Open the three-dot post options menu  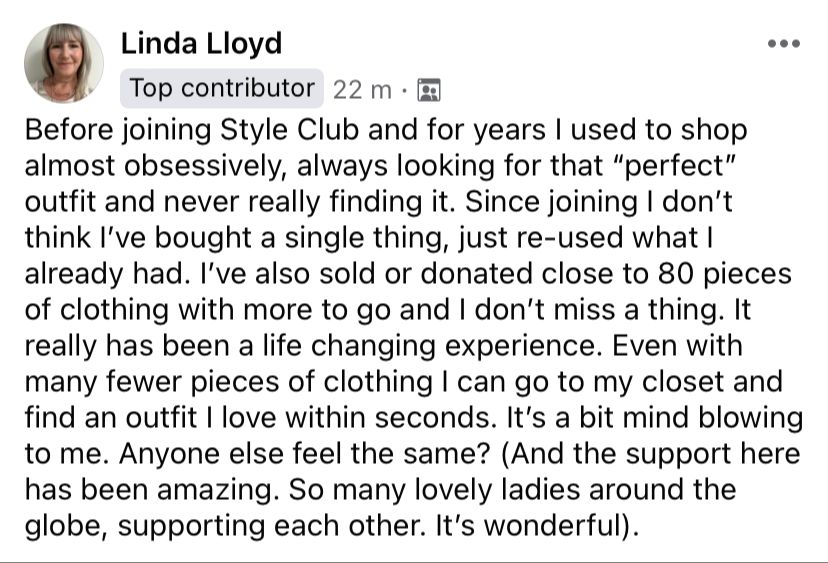[x=783, y=44]
